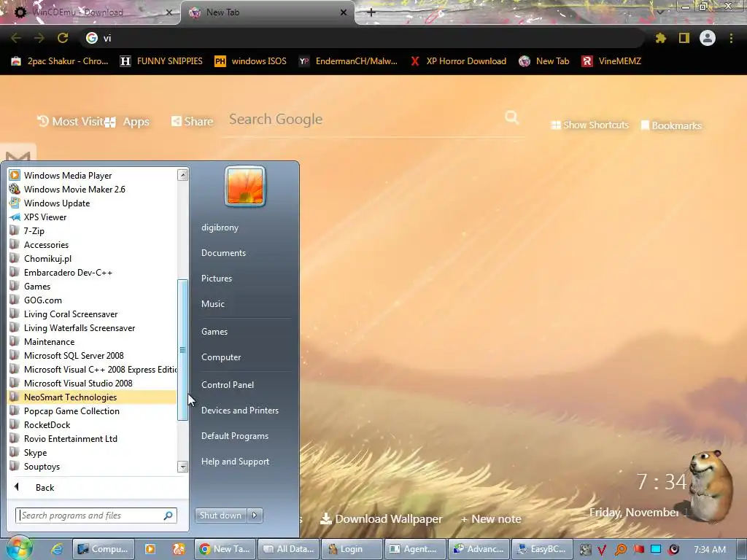Click the programs list scroll-down arrow
The image size is (747, 560).
coord(182,467)
